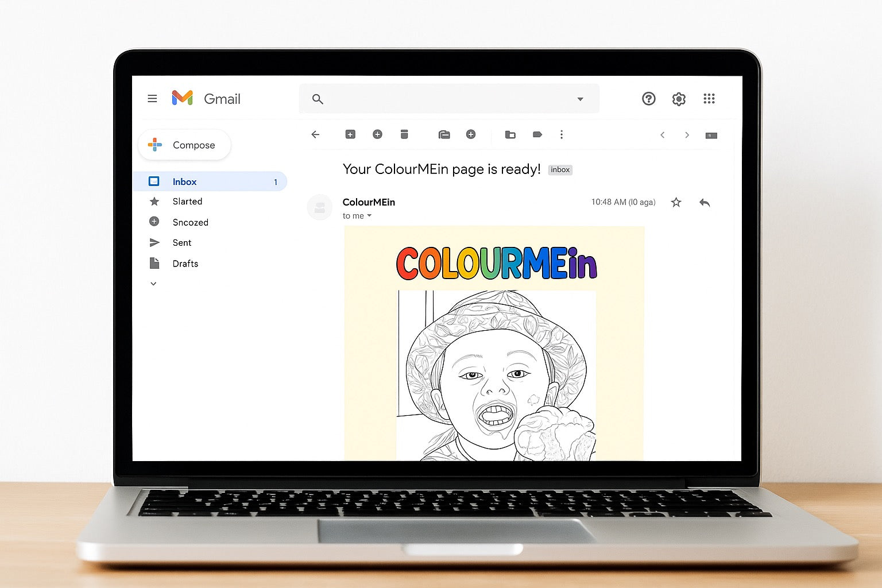Click the clock icon beside Sncozed
Screen dimensions: 882x588
pos(154,222)
